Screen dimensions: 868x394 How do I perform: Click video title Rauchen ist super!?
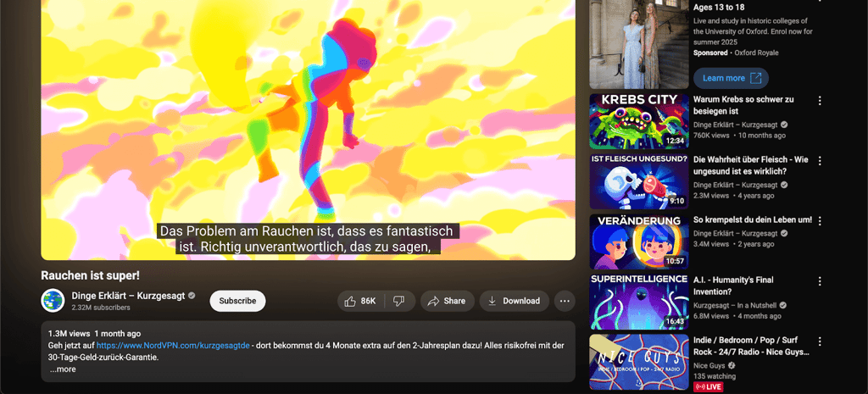pyautogui.click(x=90, y=275)
